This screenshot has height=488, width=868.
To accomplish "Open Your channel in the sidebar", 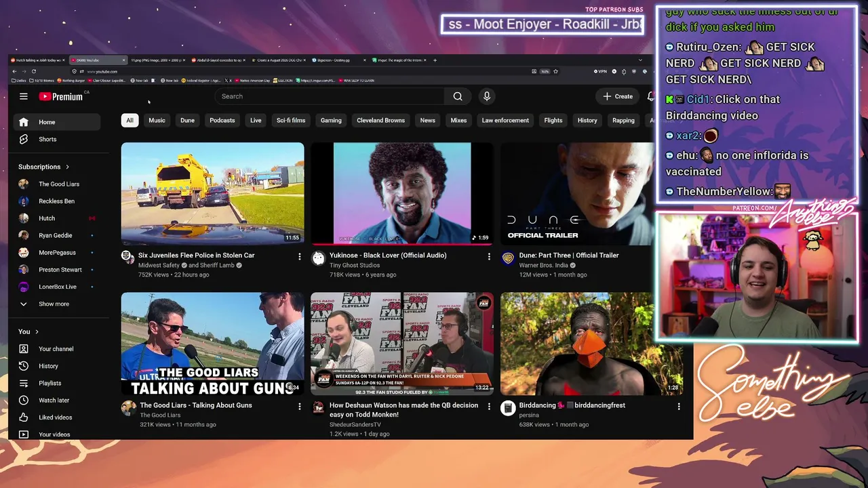I will (x=57, y=349).
